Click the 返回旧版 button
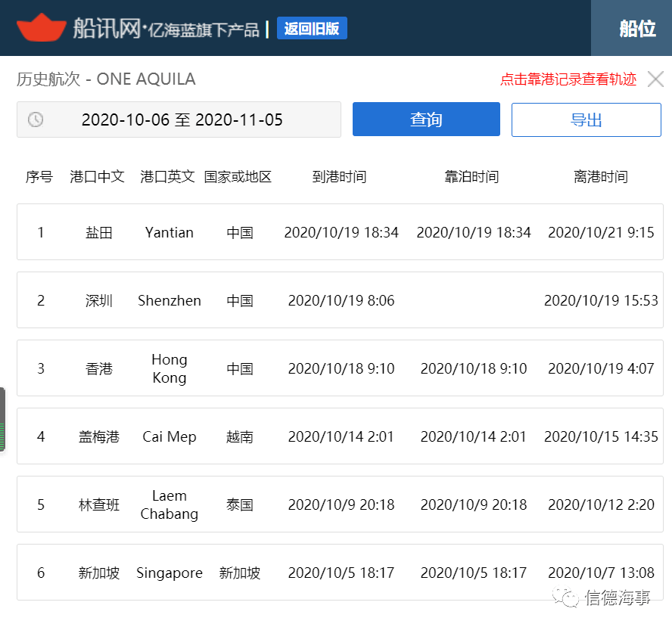This screenshot has width=672, height=627. tap(312, 28)
